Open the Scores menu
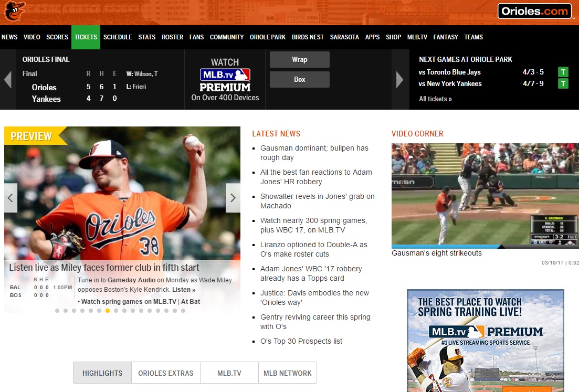 point(57,37)
